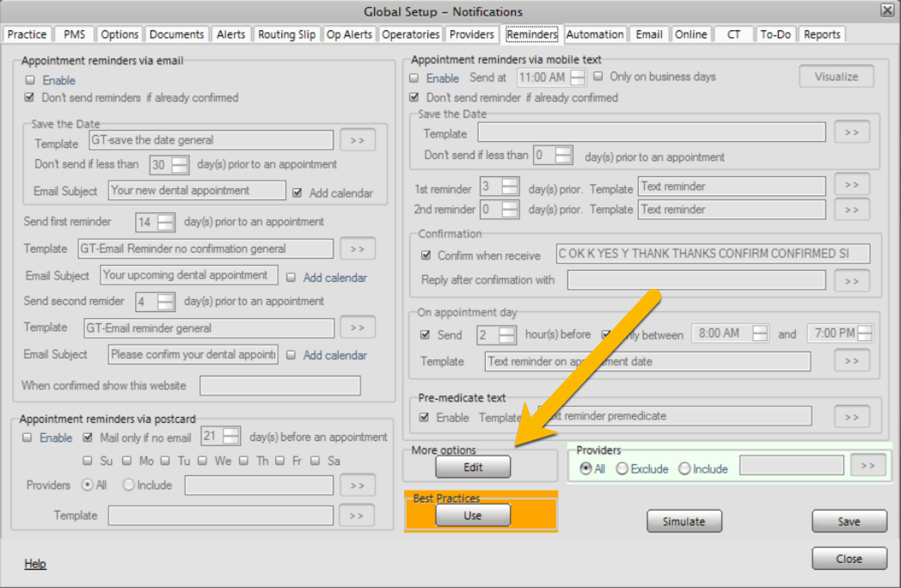Click the >> button next to 1st reminder text template
The image size is (901, 588).
[851, 186]
